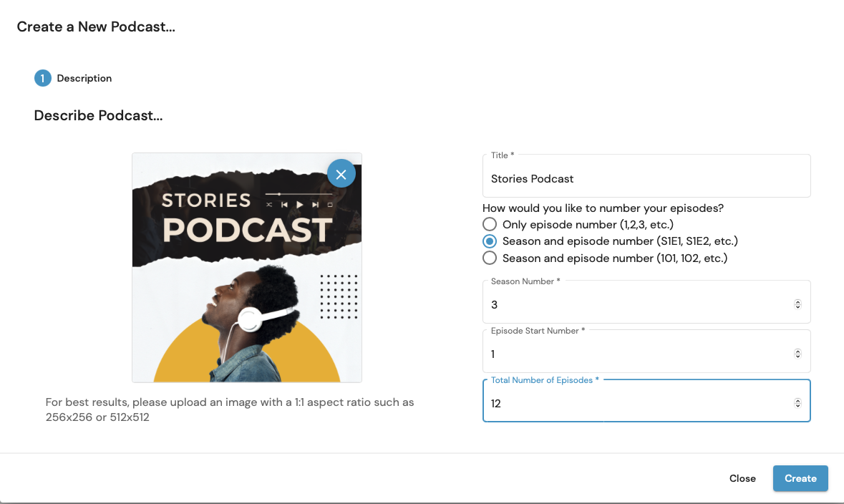Click the 'Description' step label

click(x=84, y=78)
